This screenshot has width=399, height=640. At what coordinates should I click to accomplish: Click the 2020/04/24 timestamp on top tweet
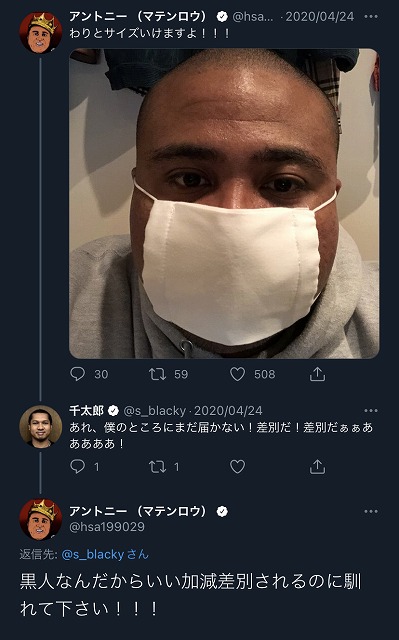point(319,17)
